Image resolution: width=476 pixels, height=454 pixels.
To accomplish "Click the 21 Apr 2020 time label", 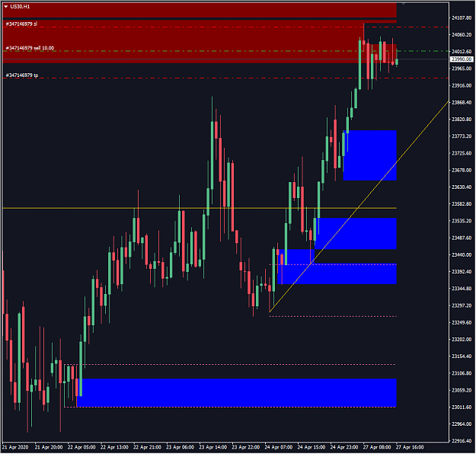I will click(x=15, y=448).
